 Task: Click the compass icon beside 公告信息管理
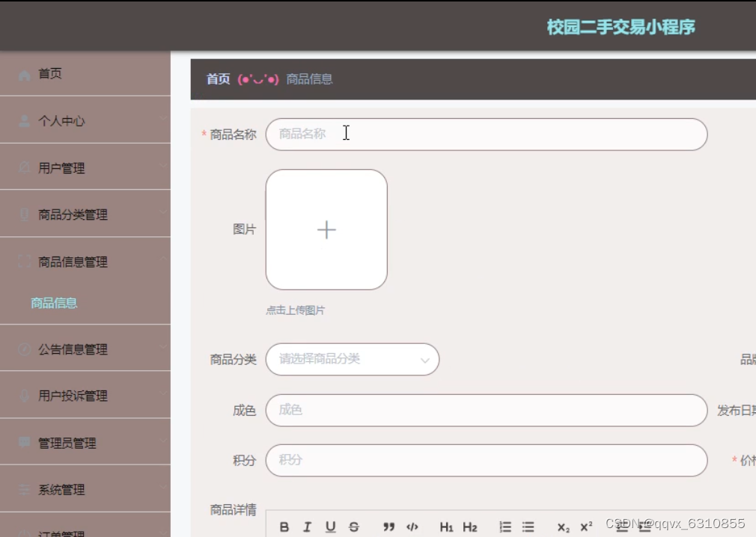(x=24, y=349)
